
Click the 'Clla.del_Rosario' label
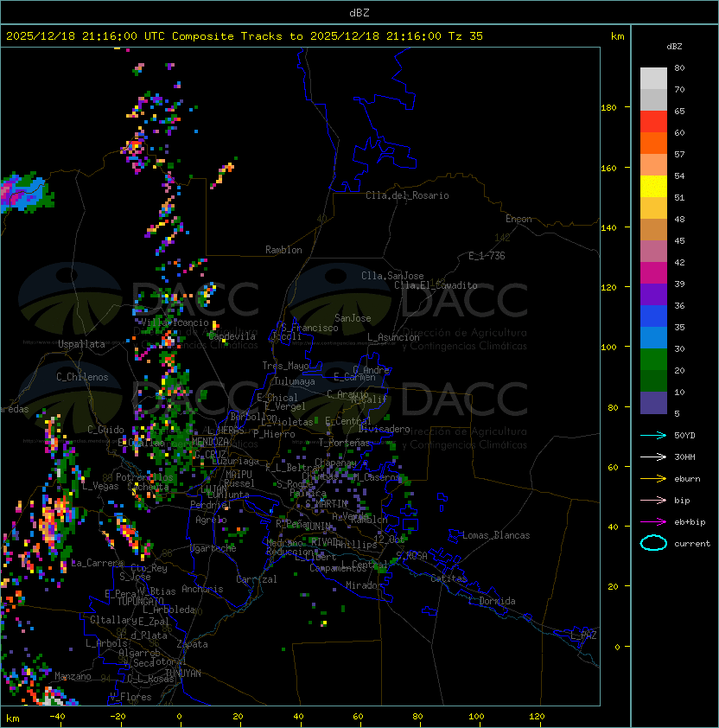pyautogui.click(x=407, y=195)
